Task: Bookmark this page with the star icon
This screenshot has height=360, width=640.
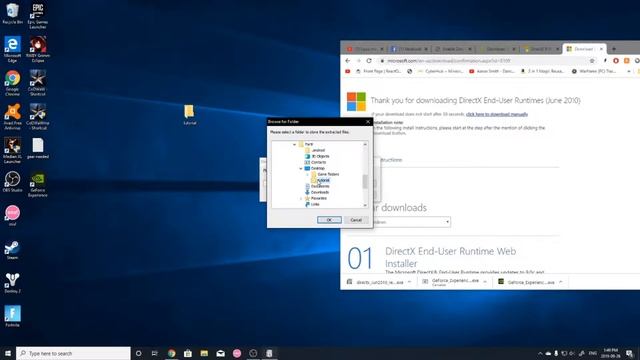Action: pos(592,60)
